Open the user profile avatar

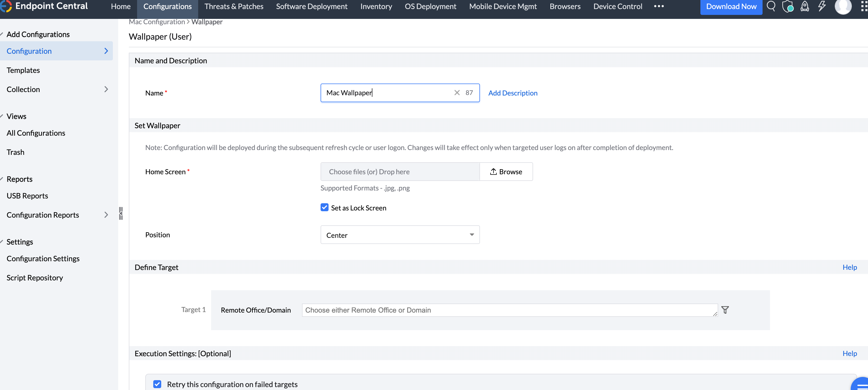click(843, 7)
